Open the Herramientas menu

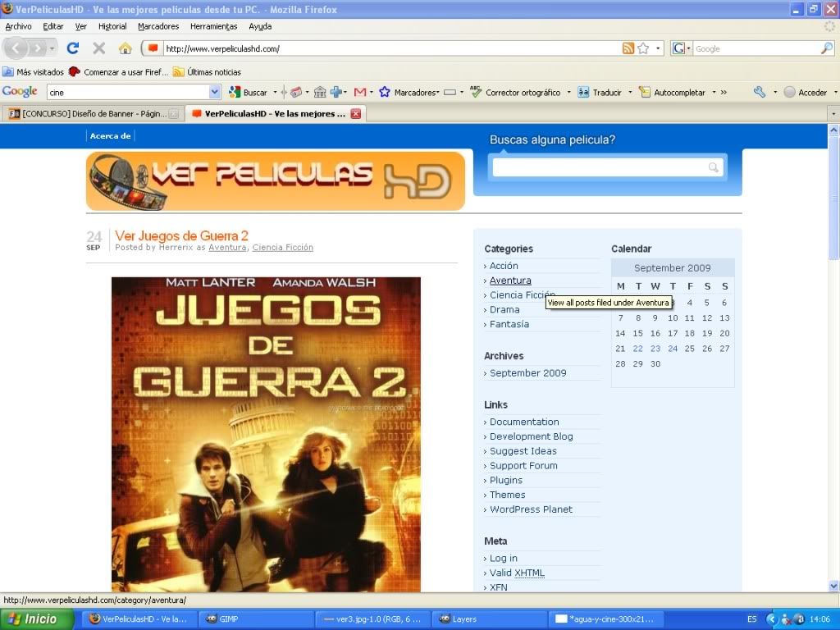[x=214, y=26]
